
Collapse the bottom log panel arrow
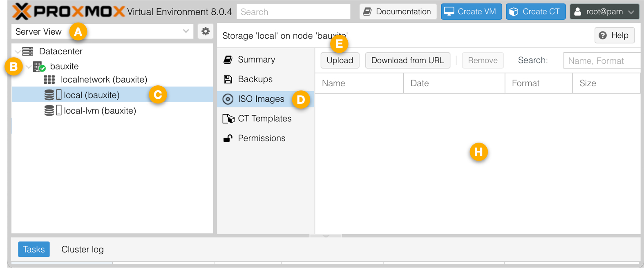(x=326, y=236)
